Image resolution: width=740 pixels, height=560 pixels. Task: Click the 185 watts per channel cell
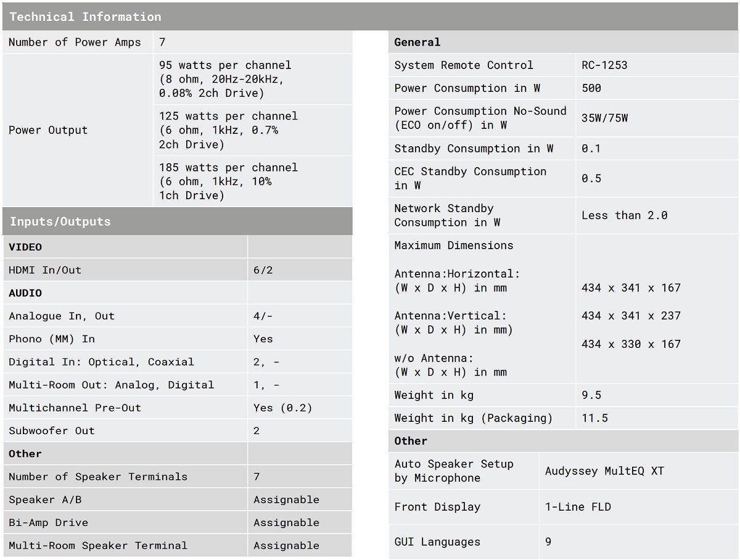click(228, 181)
